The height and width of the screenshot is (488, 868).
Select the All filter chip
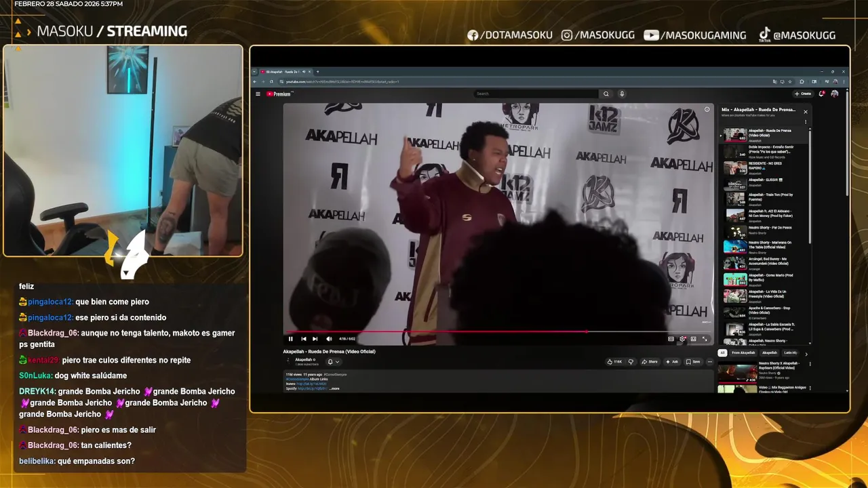pyautogui.click(x=723, y=353)
